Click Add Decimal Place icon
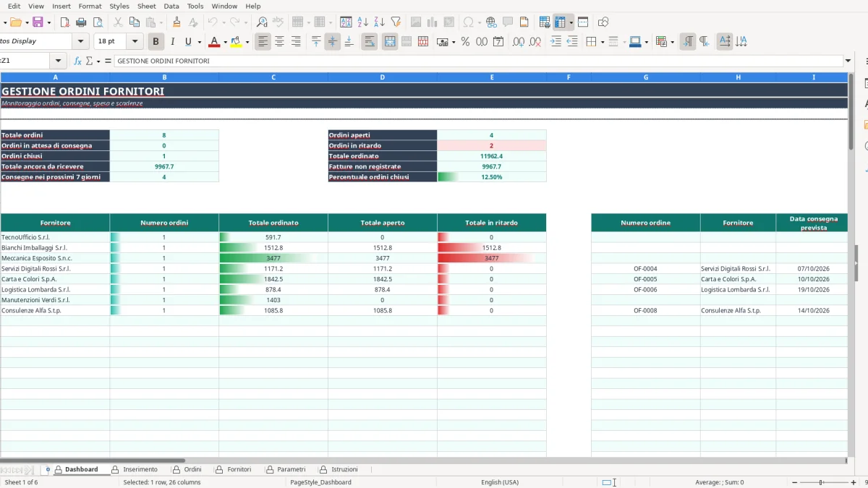This screenshot has height=488, width=868. (x=519, y=42)
